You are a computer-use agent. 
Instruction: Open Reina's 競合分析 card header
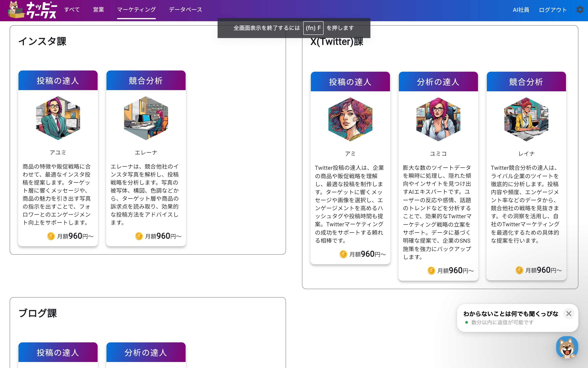click(x=526, y=82)
